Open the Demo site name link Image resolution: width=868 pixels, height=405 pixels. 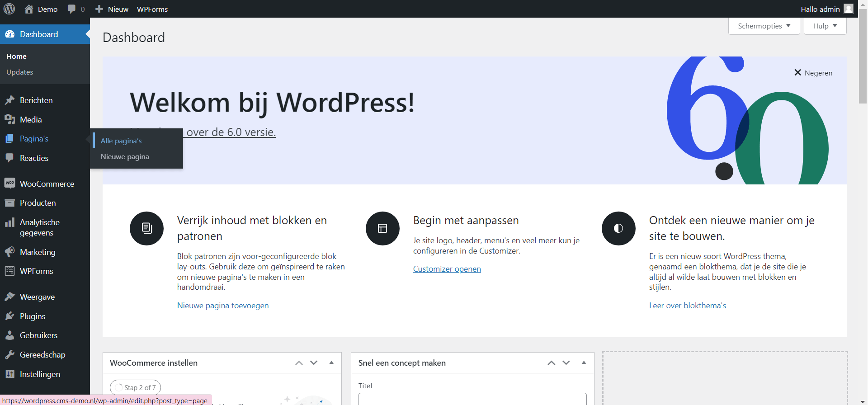coord(47,9)
